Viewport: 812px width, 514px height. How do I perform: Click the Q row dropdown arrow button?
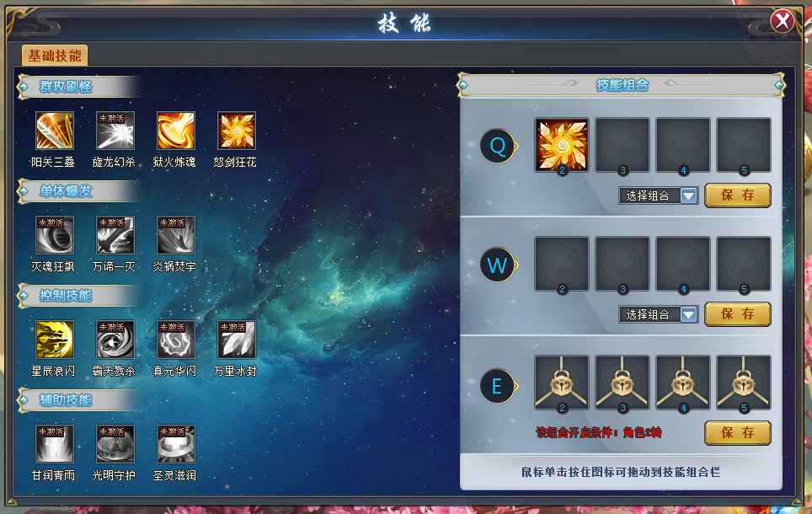point(689,195)
